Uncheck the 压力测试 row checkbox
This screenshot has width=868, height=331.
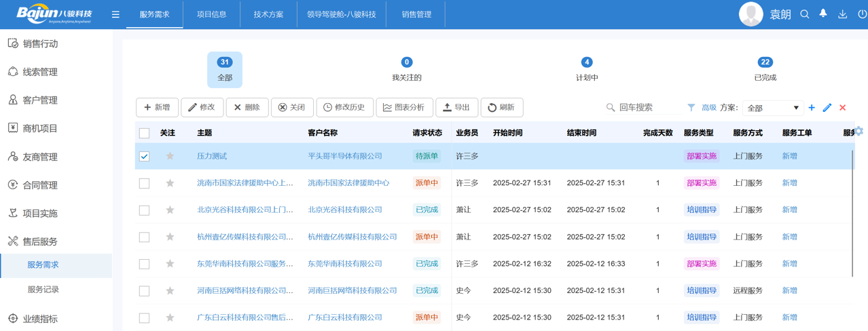pos(144,156)
